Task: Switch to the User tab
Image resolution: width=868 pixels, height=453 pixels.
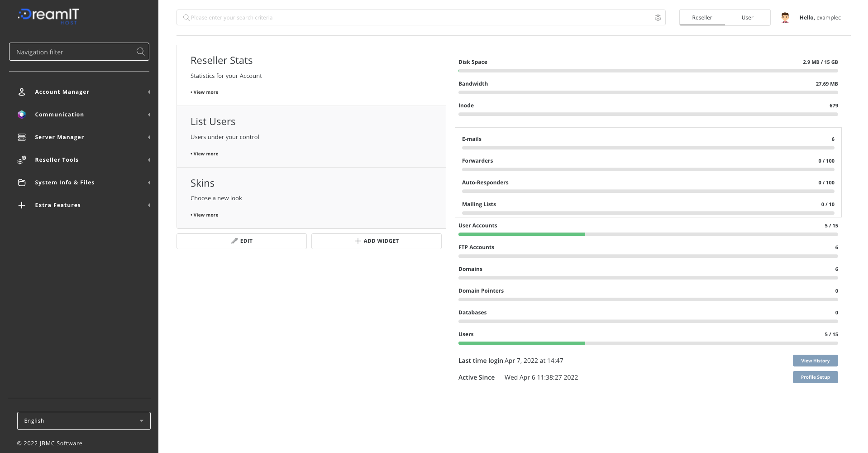Action: pyautogui.click(x=747, y=17)
